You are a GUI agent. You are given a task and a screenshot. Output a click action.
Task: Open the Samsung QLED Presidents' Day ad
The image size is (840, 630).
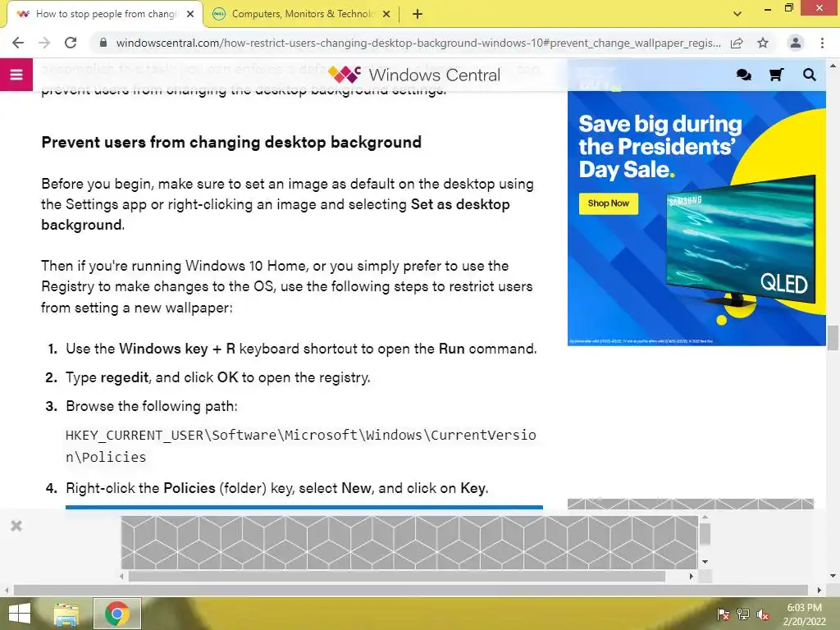696,218
